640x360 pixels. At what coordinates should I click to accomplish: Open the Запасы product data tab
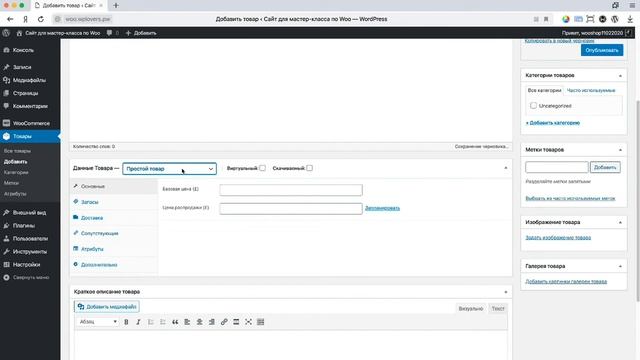click(114, 202)
